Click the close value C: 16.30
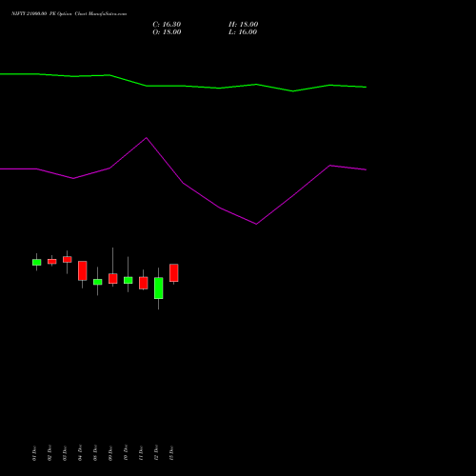 click(x=167, y=25)
